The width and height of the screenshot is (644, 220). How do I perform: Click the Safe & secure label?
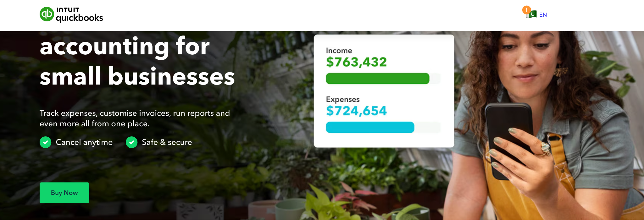click(167, 142)
